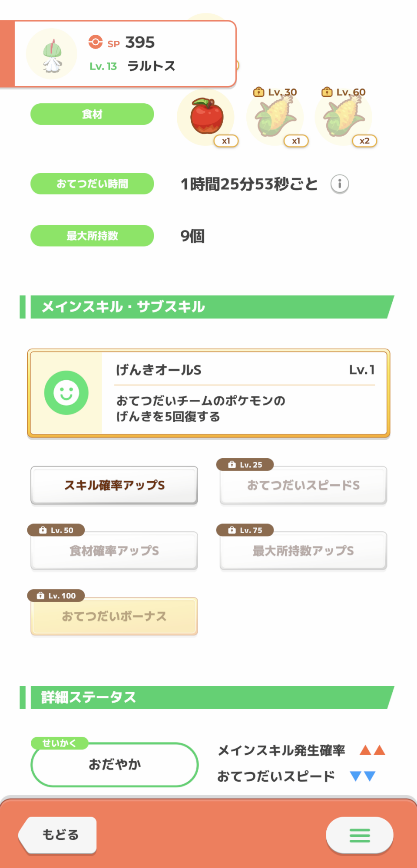This screenshot has height=868, width=417.
Task: Tap the おだやか nature box
Action: coord(115,765)
